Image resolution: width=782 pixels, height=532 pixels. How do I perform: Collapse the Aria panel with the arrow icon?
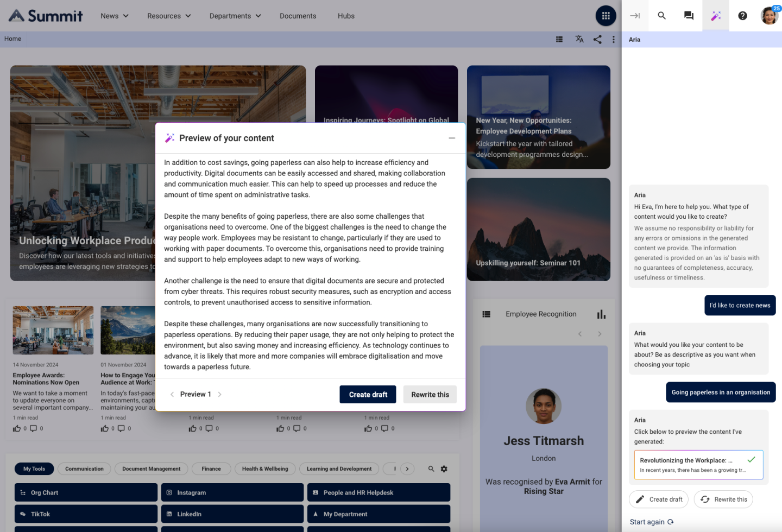pos(634,15)
